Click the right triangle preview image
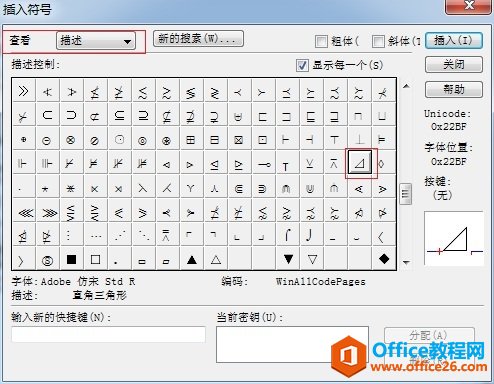 [454, 238]
